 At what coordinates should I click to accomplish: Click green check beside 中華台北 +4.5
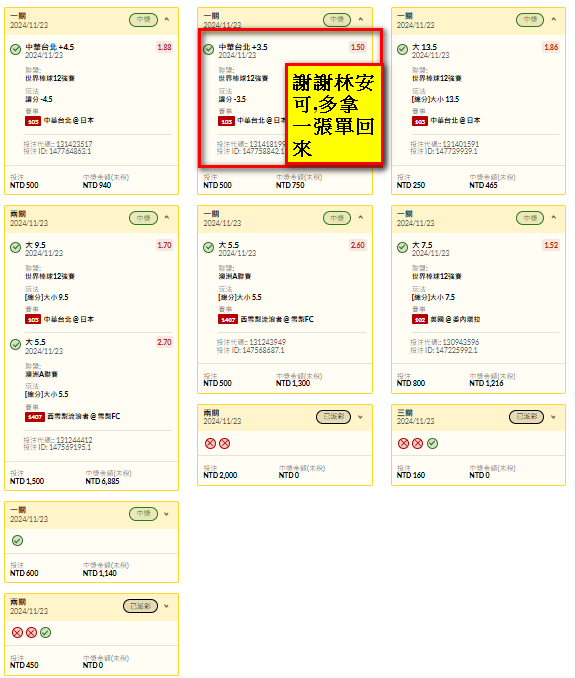tap(16, 49)
